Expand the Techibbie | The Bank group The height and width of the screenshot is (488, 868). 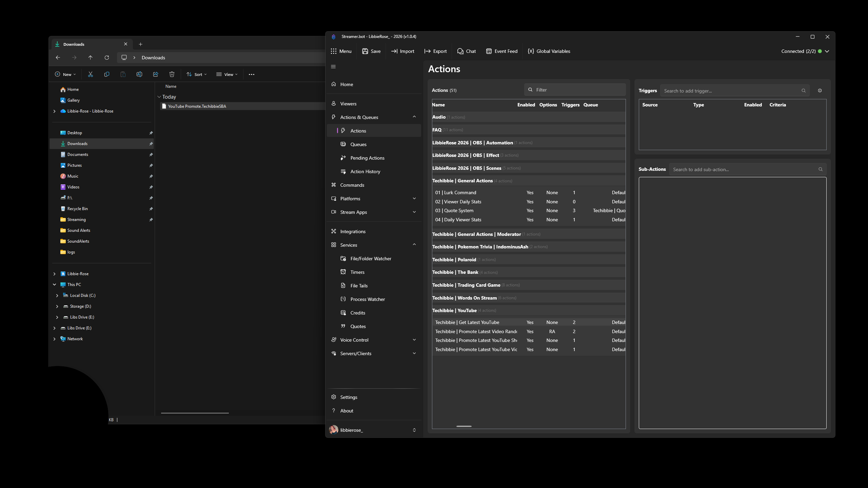[x=529, y=272]
